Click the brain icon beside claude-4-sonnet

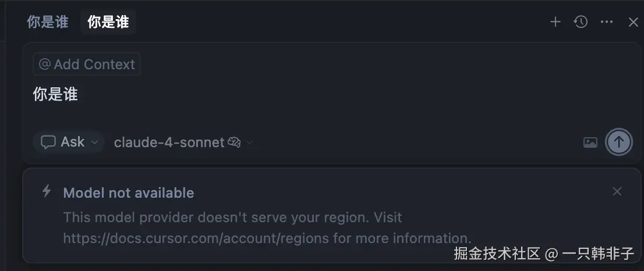pyautogui.click(x=234, y=142)
